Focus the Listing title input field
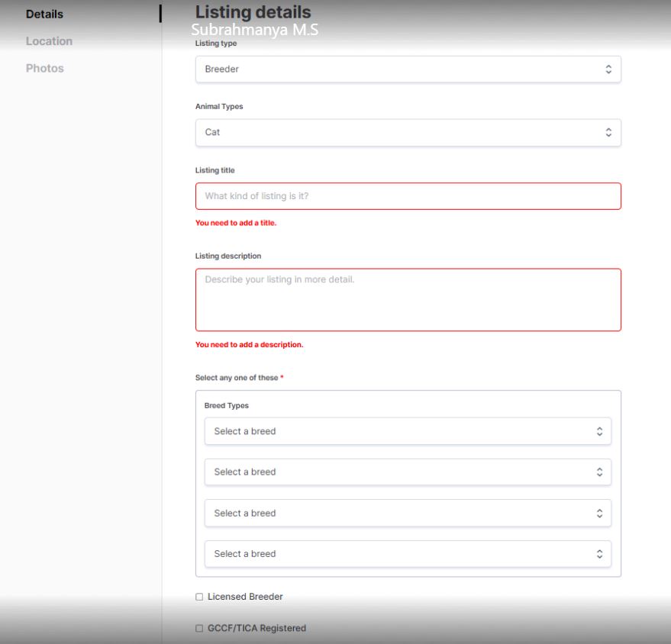This screenshot has width=671, height=644. coord(408,196)
